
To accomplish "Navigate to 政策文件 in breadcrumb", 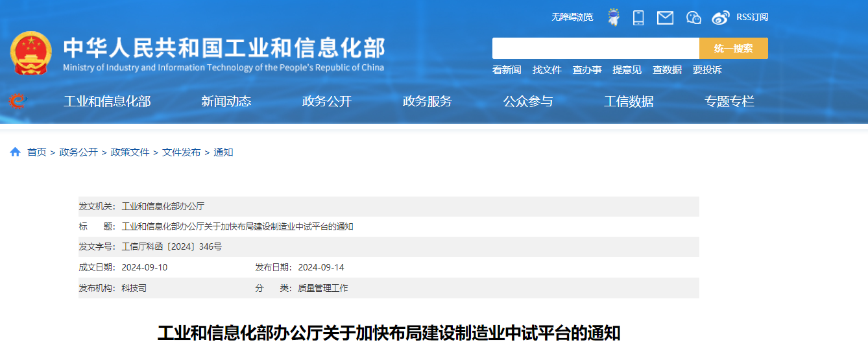I will [x=130, y=152].
